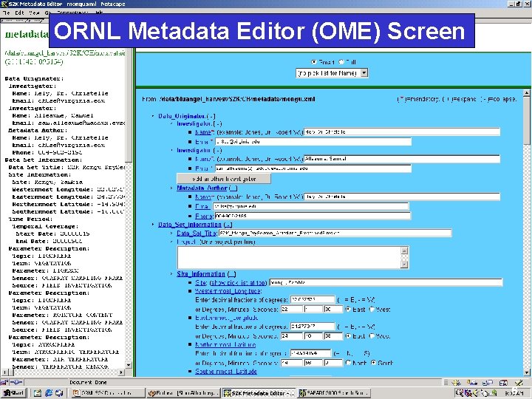Select the Full radio button option

341,62
